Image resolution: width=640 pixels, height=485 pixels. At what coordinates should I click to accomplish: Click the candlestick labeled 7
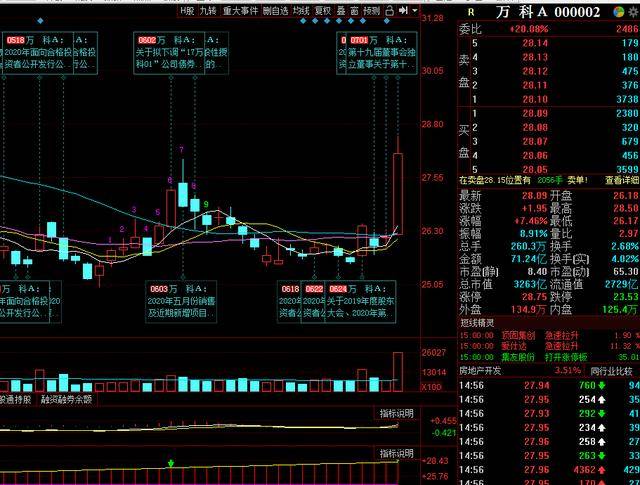183,194
